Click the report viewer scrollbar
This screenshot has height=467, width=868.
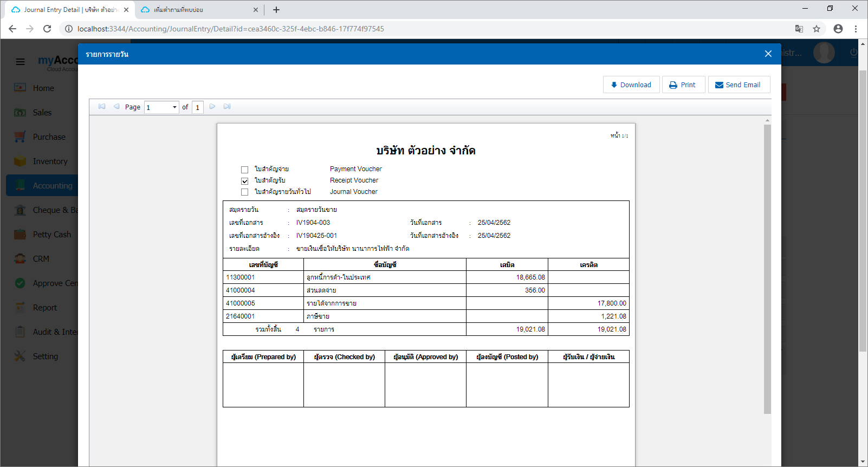pyautogui.click(x=767, y=268)
